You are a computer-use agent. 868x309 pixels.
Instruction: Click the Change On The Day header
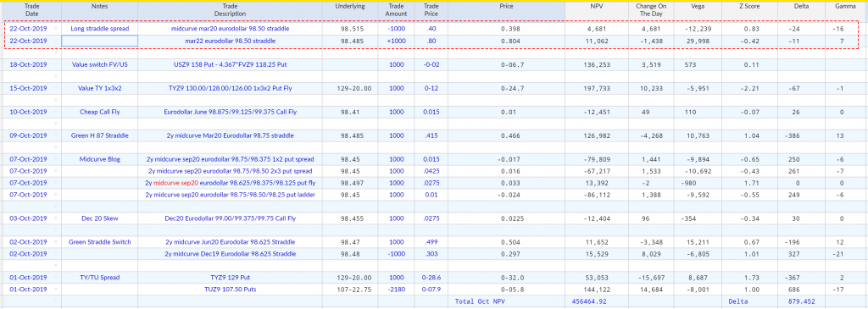pyautogui.click(x=650, y=10)
